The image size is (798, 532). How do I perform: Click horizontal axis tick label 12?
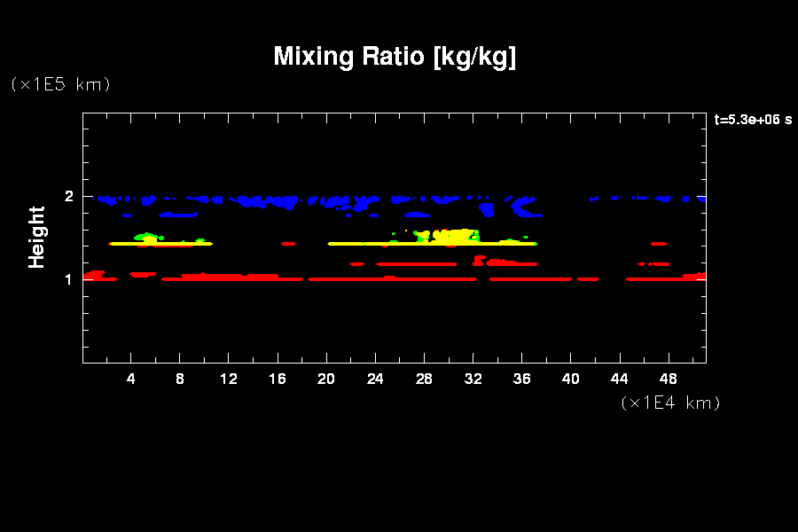point(229,379)
